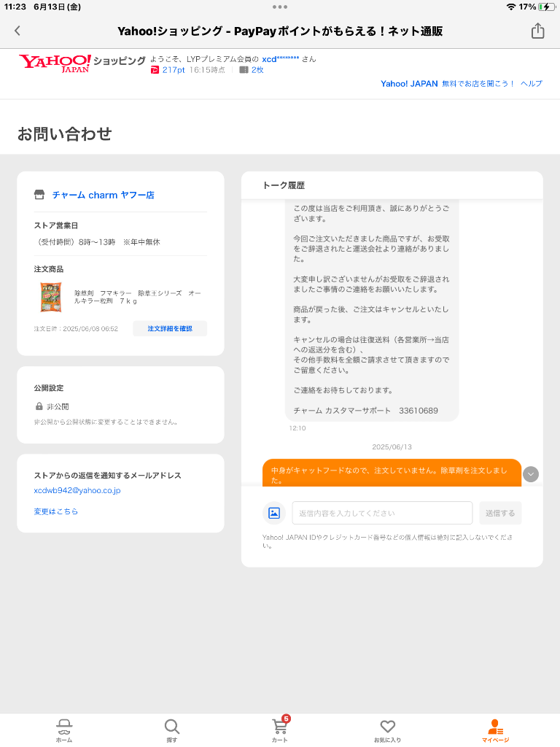Tap the battery status indicator
The image size is (560, 747).
click(x=547, y=7)
